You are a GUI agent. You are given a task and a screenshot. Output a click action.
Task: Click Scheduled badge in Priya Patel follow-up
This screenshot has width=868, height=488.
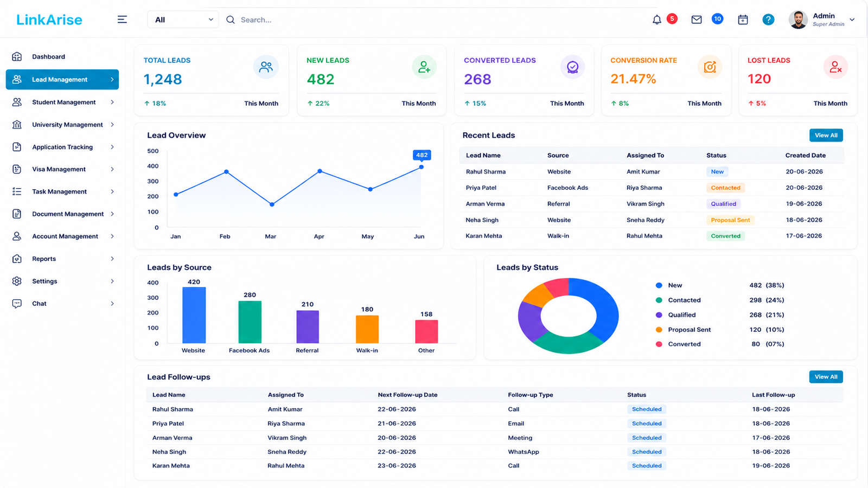click(x=647, y=423)
